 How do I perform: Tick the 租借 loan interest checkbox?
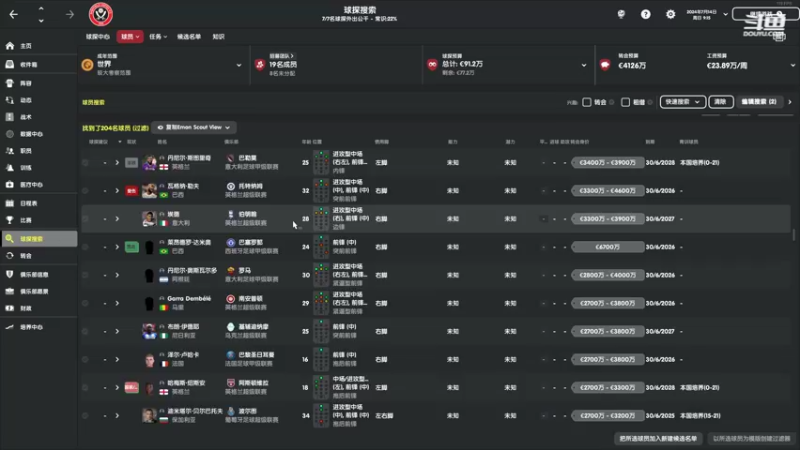point(625,102)
